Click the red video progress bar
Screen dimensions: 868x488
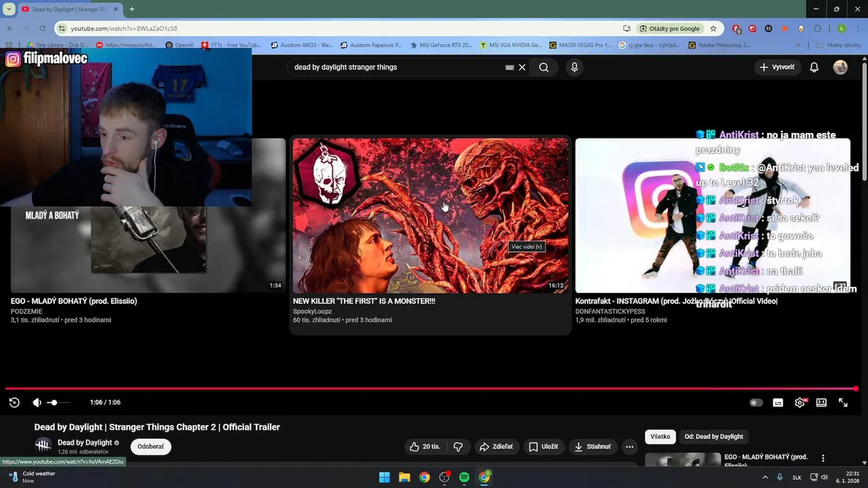431,388
